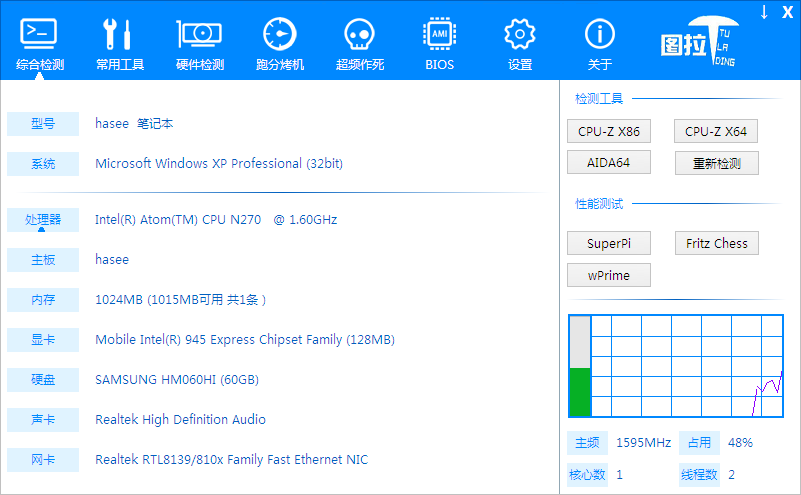Click the down arrow dropdown in title bar
Viewport: 801px width, 495px height.
pos(764,12)
